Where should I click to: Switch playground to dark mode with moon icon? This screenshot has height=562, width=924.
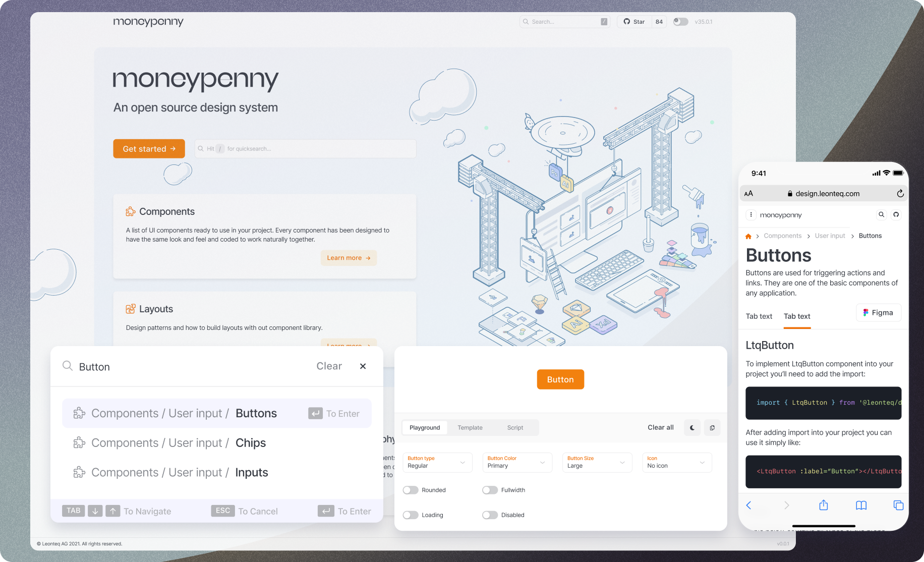691,427
